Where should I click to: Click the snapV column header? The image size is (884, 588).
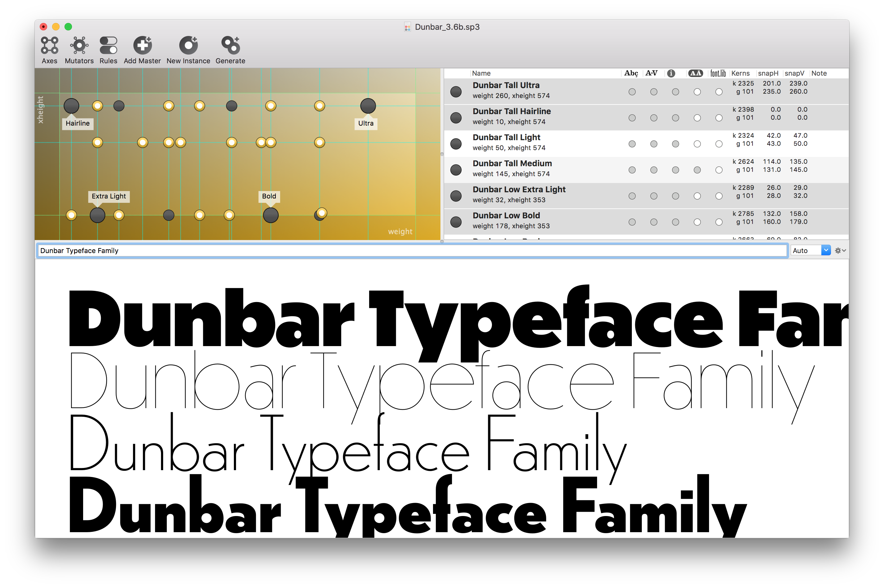tap(794, 73)
